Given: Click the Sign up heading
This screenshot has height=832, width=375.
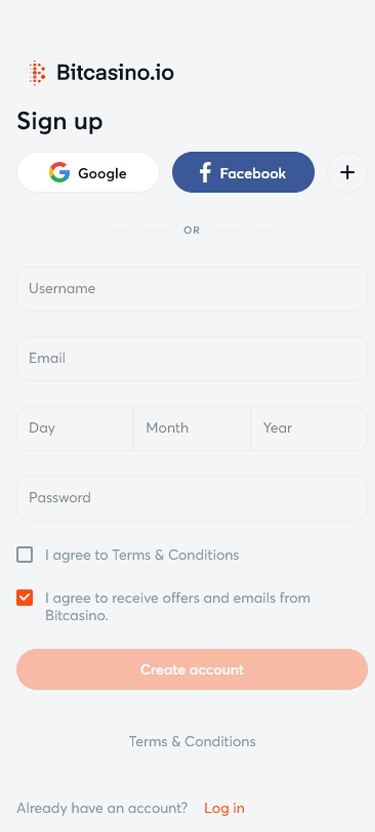Looking at the screenshot, I should click(60, 122).
